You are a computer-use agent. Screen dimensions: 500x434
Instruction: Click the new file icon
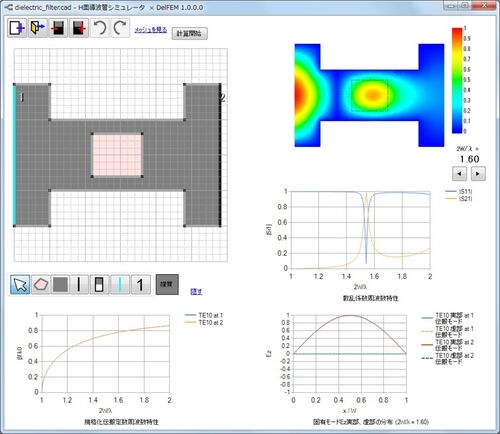tap(17, 28)
